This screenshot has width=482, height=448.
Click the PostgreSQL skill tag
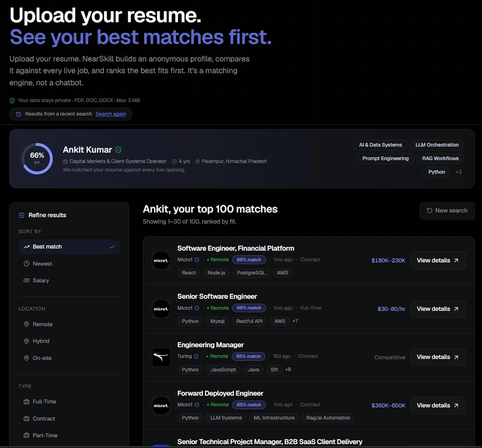[251, 273]
